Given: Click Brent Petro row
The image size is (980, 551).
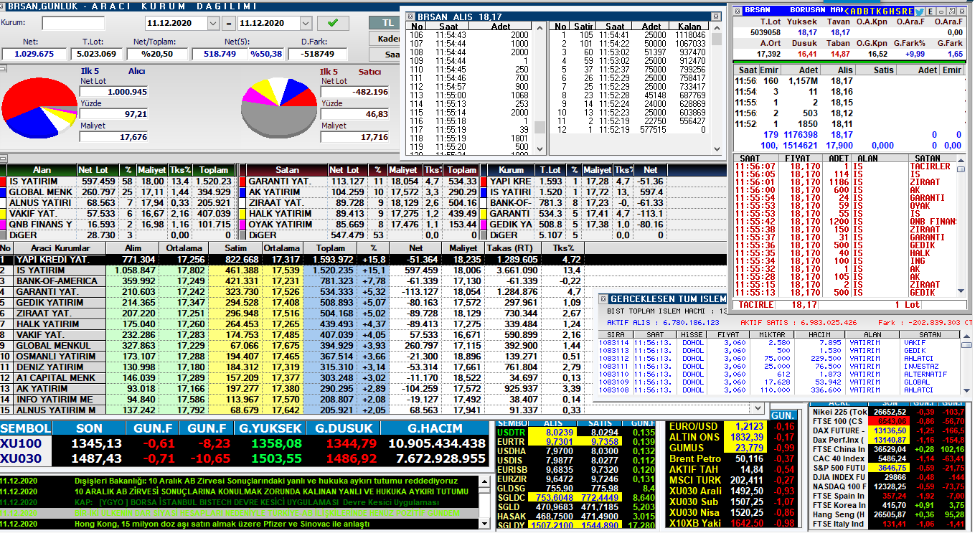Looking at the screenshot, I should pos(731,458).
